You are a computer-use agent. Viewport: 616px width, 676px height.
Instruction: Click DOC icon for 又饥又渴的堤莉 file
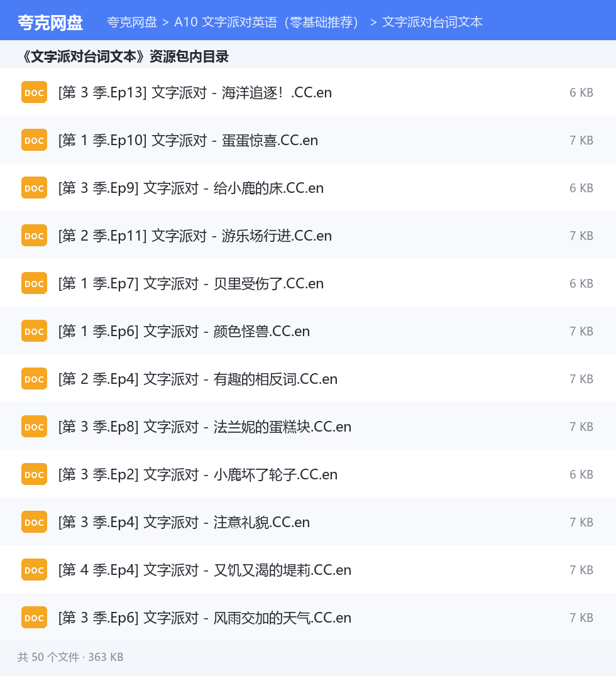click(34, 570)
